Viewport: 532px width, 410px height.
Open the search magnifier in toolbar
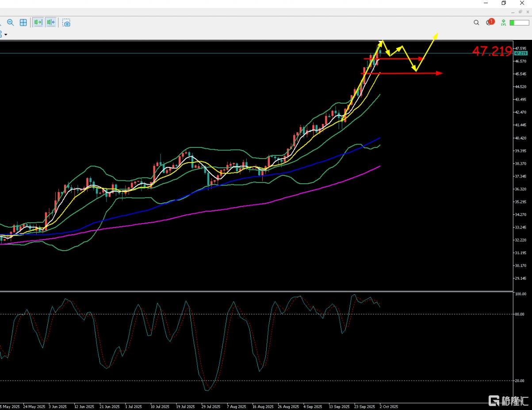pos(476,23)
